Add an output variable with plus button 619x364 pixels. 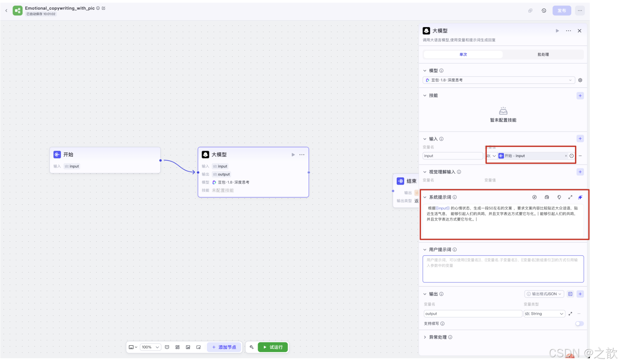(x=580, y=294)
